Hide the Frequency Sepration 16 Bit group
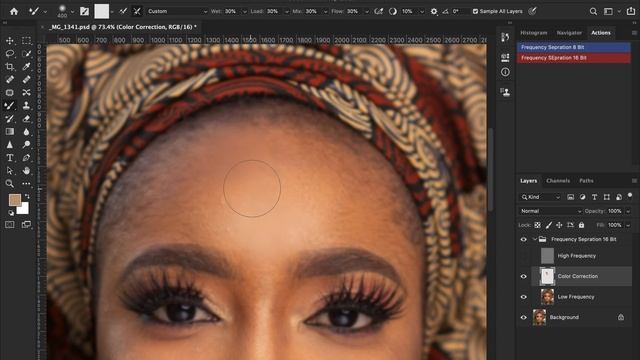This screenshot has height=360, width=640. [x=524, y=240]
